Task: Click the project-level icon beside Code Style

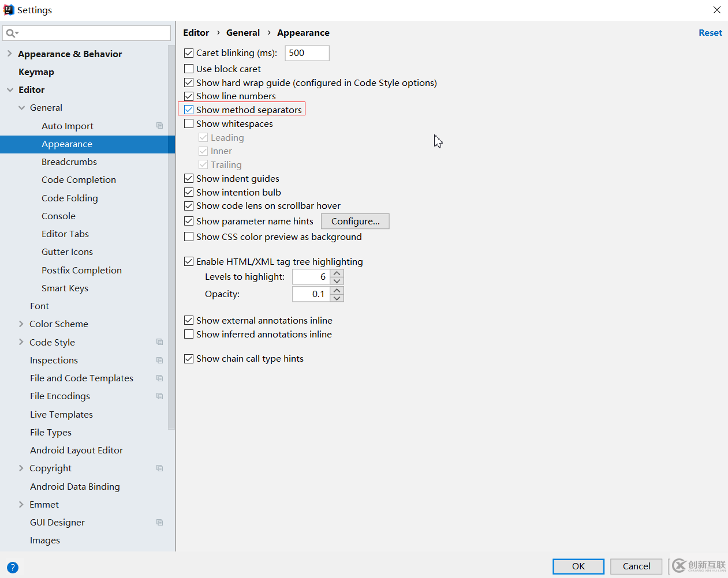Action: 160,342
